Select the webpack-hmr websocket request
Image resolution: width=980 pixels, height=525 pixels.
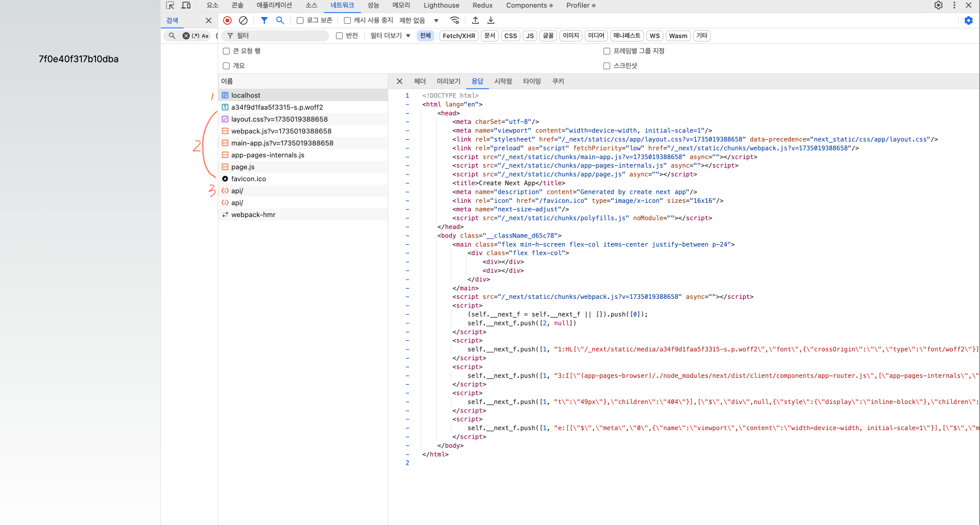point(303,215)
